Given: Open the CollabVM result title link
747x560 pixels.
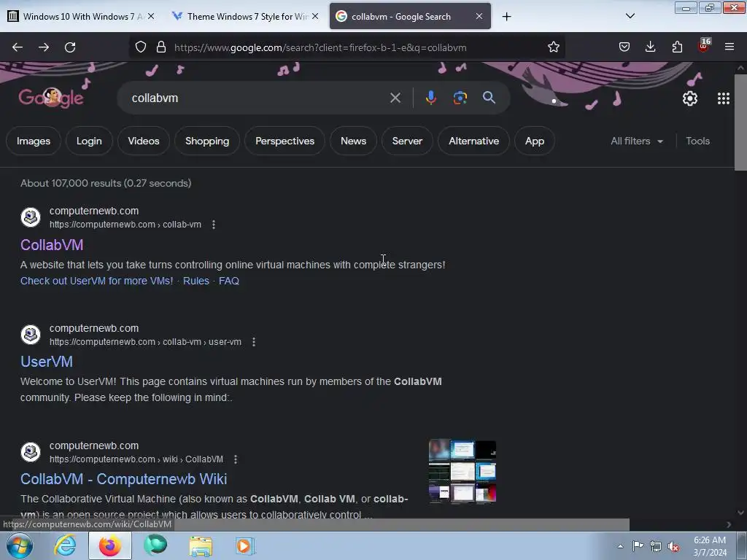Looking at the screenshot, I should 52,245.
